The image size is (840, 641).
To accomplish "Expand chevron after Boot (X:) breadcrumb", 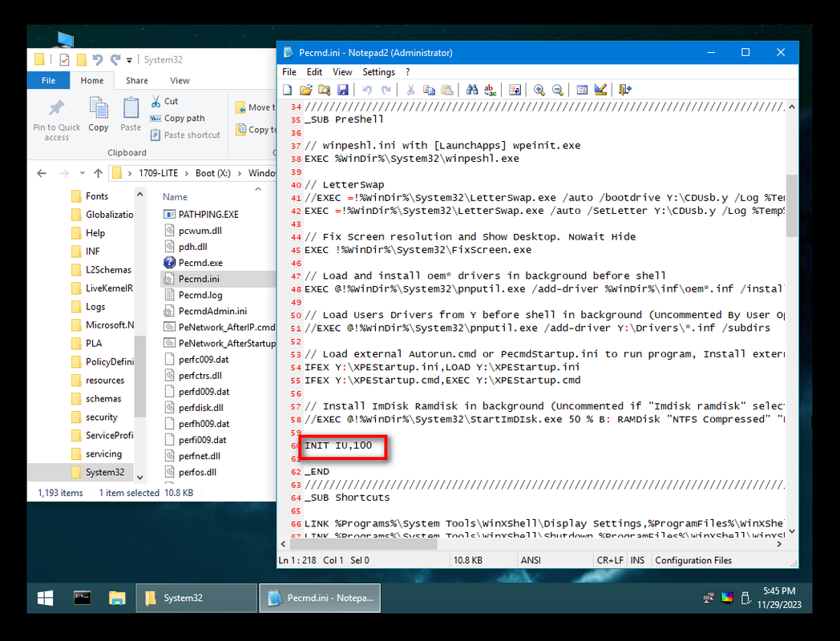I will (x=240, y=173).
